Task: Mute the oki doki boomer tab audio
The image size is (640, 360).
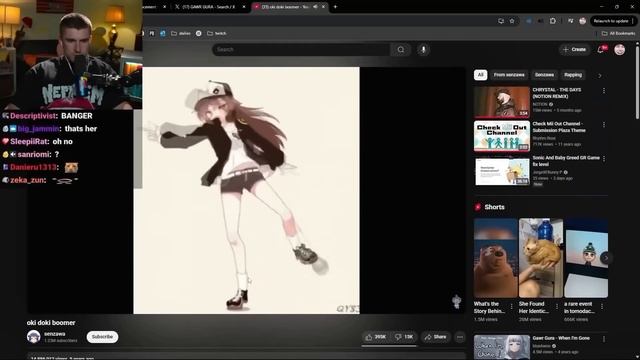Action: tap(315, 7)
